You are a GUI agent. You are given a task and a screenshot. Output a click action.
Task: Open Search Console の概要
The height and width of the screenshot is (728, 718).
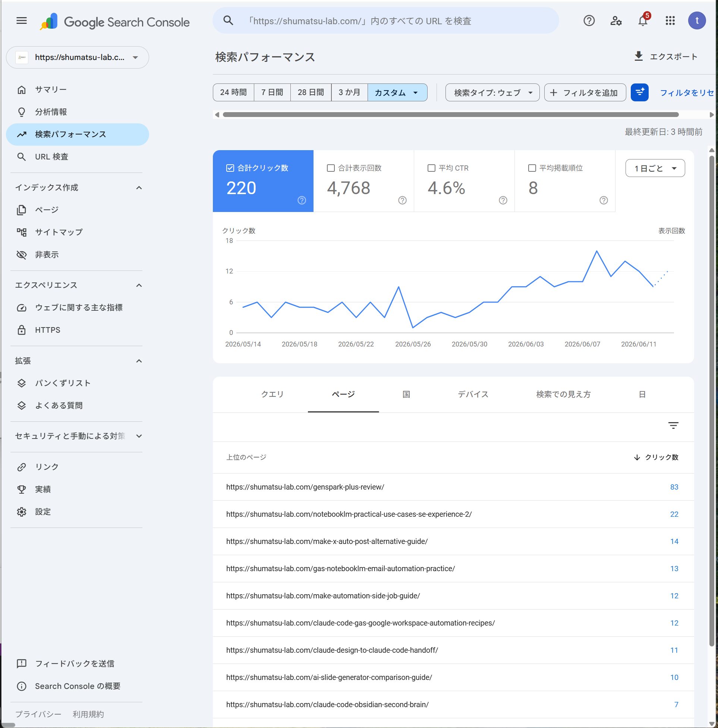pyautogui.click(x=78, y=686)
